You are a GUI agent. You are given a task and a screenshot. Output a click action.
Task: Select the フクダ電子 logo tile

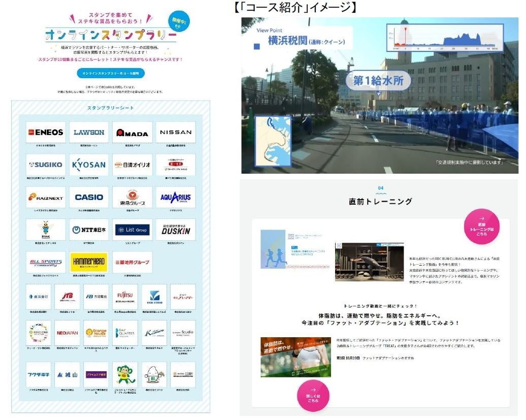(x=39, y=375)
